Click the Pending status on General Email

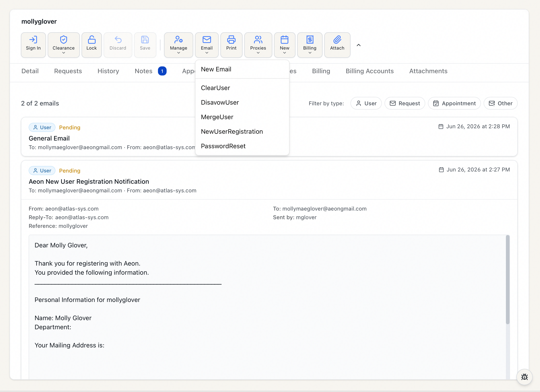[70, 127]
